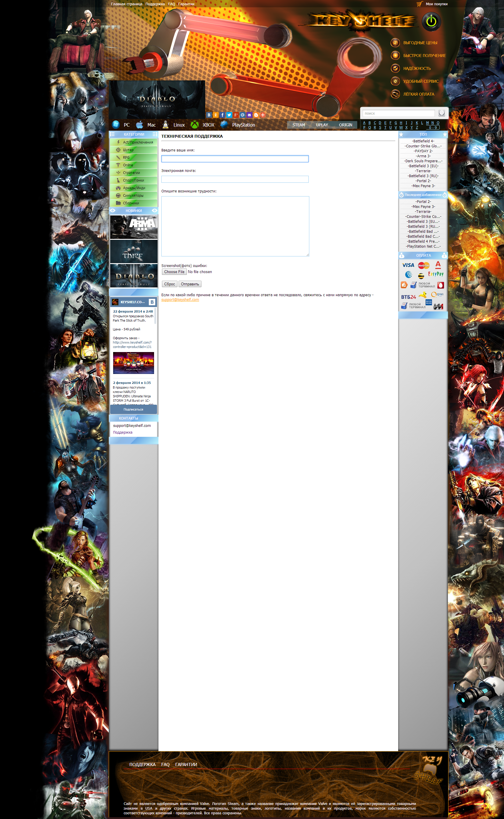Submit the form with Отправить

tap(190, 284)
